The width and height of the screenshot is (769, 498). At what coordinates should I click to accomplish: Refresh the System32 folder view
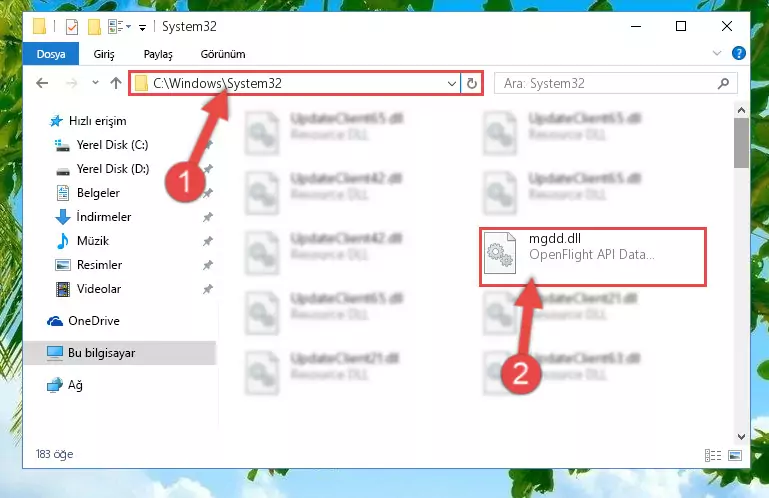(x=471, y=83)
